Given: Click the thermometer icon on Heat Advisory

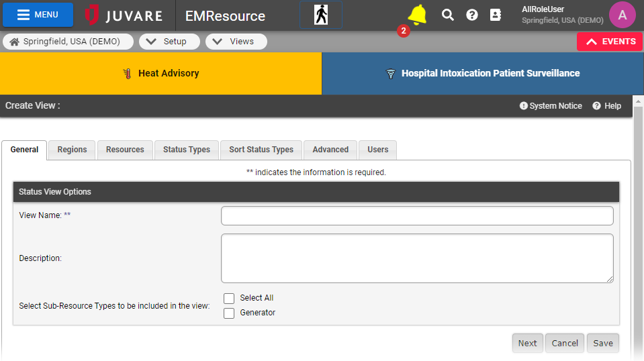Looking at the screenshot, I should tap(128, 73).
